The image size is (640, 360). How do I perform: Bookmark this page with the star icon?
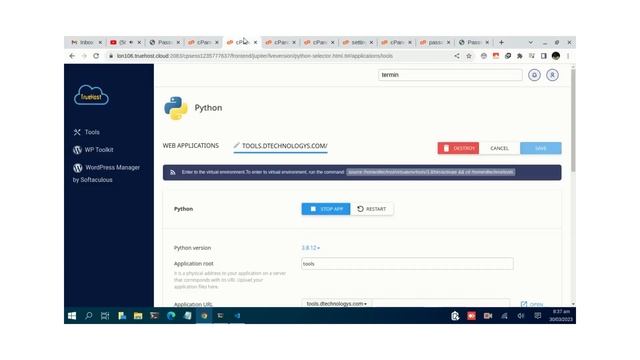(469, 56)
